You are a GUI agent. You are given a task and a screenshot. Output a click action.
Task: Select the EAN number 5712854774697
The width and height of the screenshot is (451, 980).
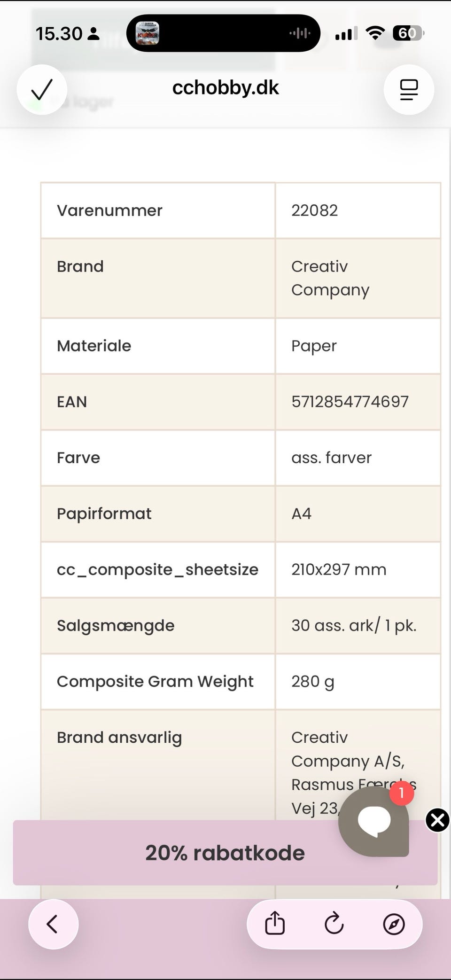350,402
